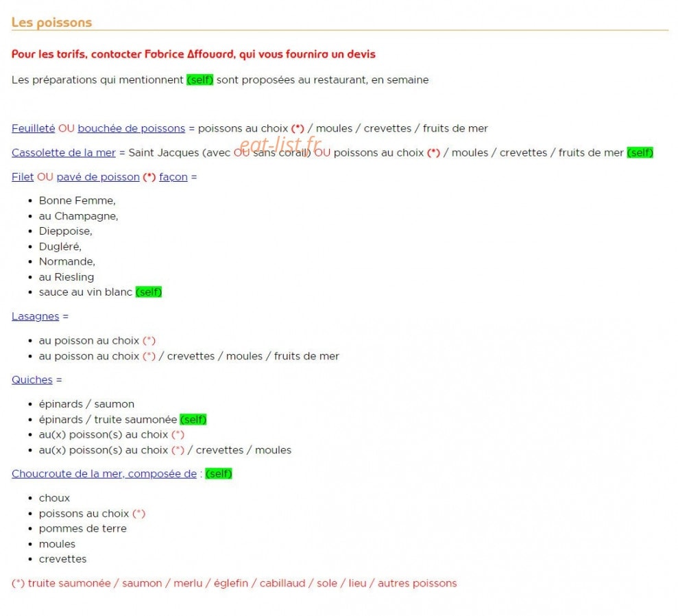Image resolution: width=678 pixels, height=616 pixels.
Task: Open the Lasagnes link
Action: coord(36,316)
